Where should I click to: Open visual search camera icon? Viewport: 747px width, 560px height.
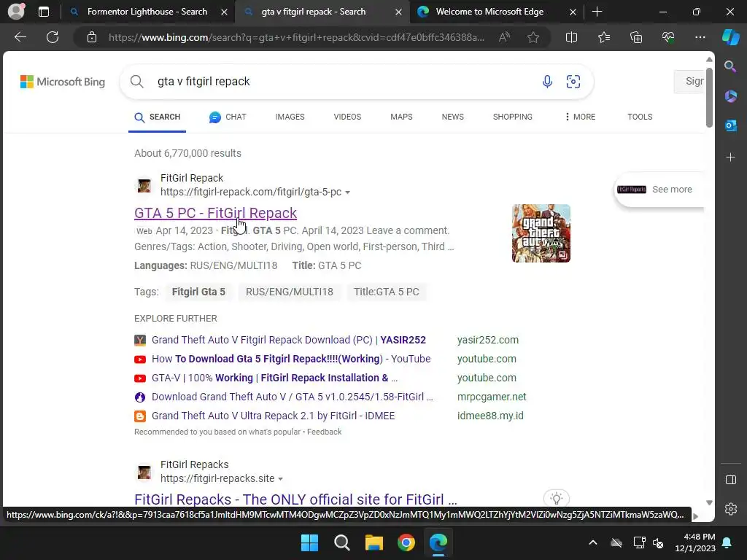(x=573, y=82)
